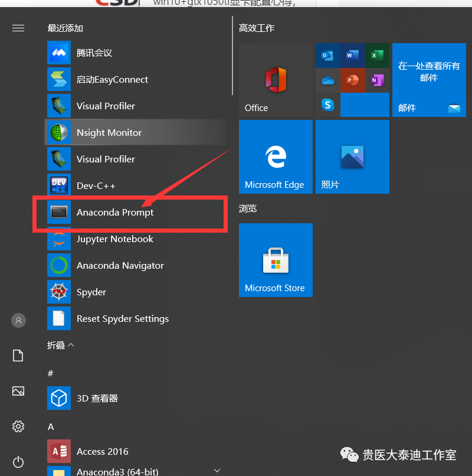Collapse the recently added list (折叠)
The width and height of the screenshot is (472, 476).
[60, 345]
